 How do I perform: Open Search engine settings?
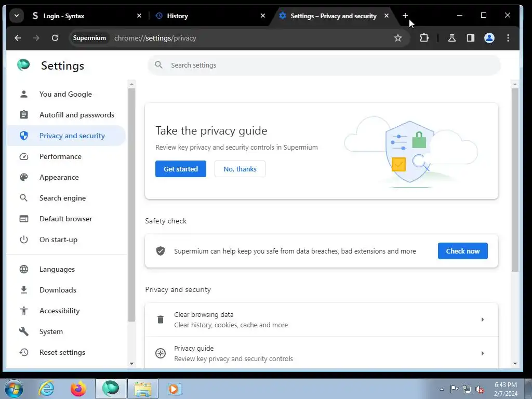click(x=66, y=198)
